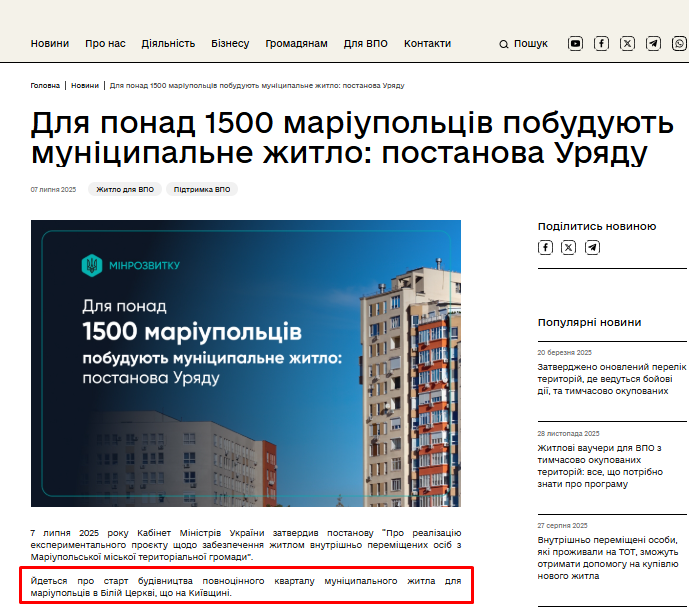
Task: Share news via X icon
Action: point(569,247)
